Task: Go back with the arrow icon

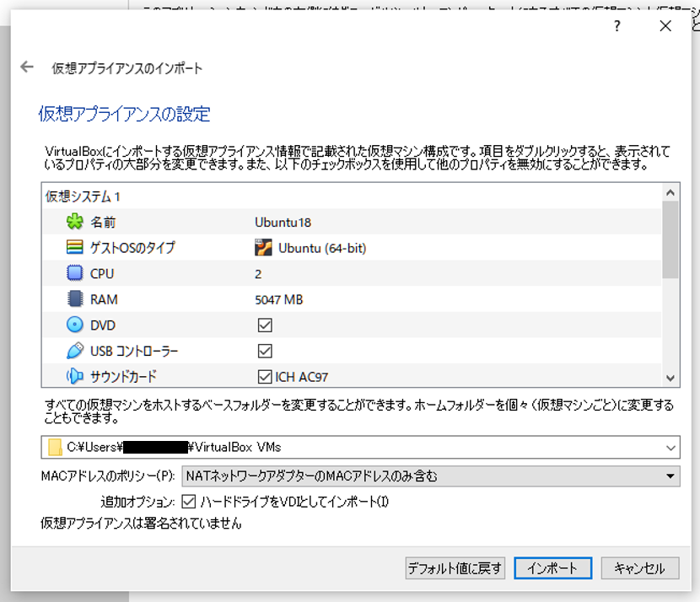Action: (27, 67)
